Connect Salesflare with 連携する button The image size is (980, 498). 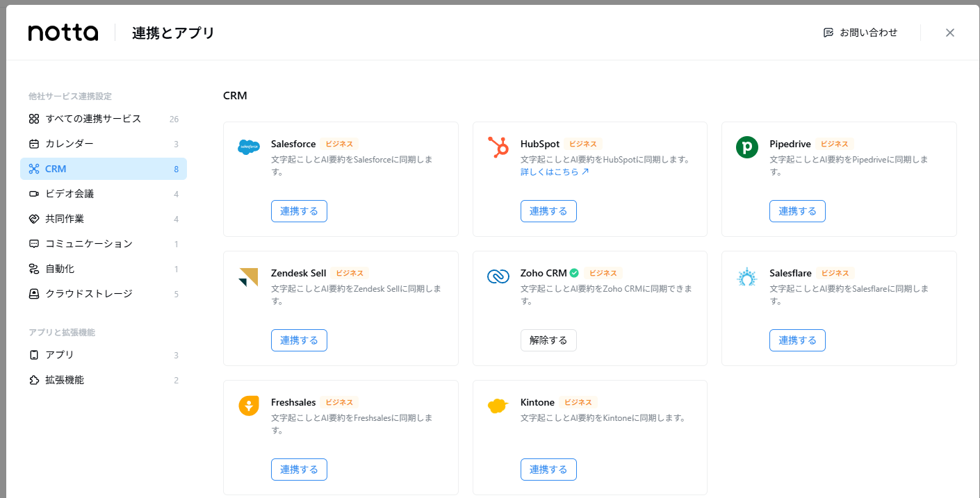(x=797, y=340)
